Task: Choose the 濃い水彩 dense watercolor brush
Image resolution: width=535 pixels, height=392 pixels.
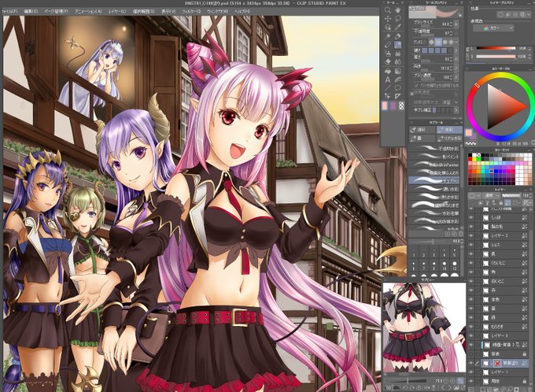Action: pyautogui.click(x=434, y=189)
